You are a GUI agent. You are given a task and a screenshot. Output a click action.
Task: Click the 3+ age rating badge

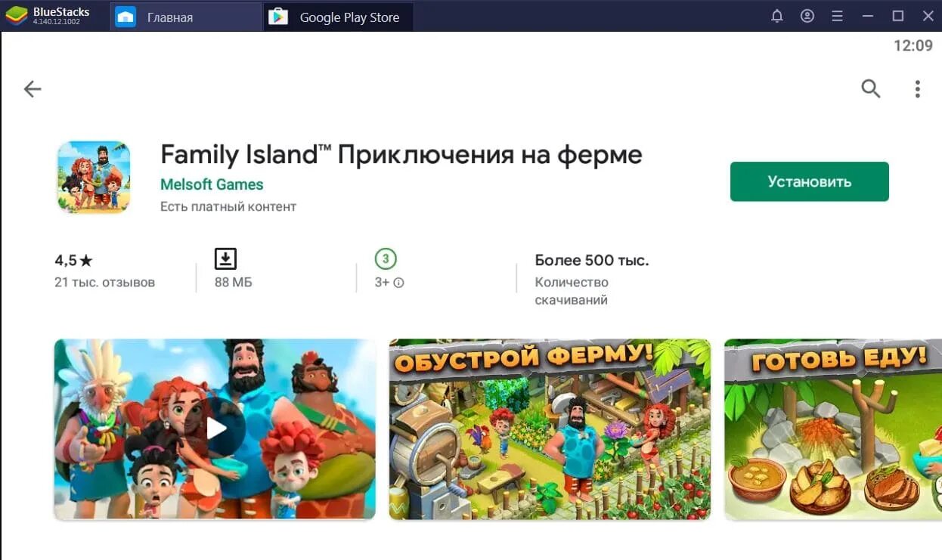[386, 259]
